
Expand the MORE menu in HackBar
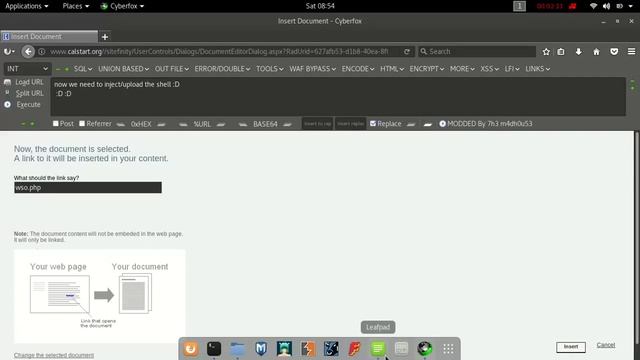pos(462,69)
